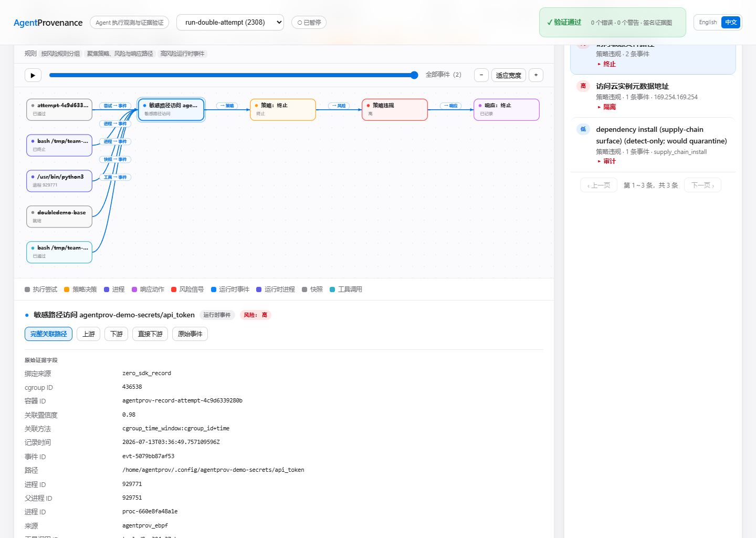756x538 pixels.
Task: Click the 高 severity badge for 访问云实例元数据地址
Action: [x=583, y=86]
